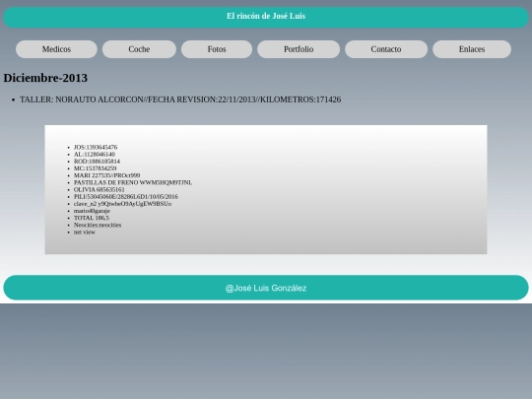The width and height of the screenshot is (532, 399).
Task: Click the 'TOTAL 186,5' list item
Action: click(x=92, y=218)
